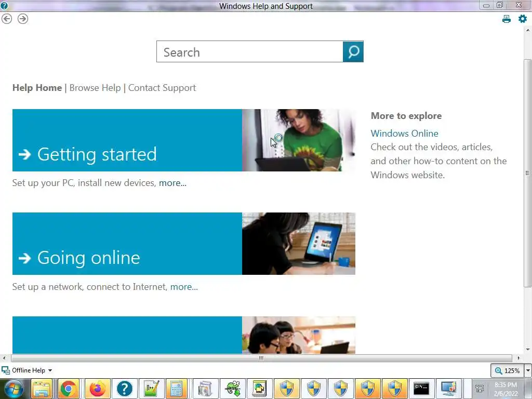532x399 pixels.
Task: Click the Offline Help status icon
Action: pyautogui.click(x=6, y=370)
